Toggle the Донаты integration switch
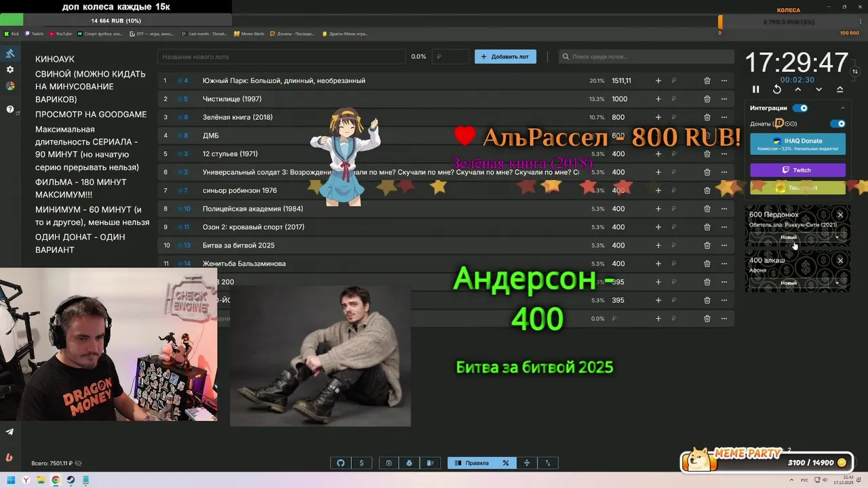Screen dimensions: 868x488 (838, 124)
